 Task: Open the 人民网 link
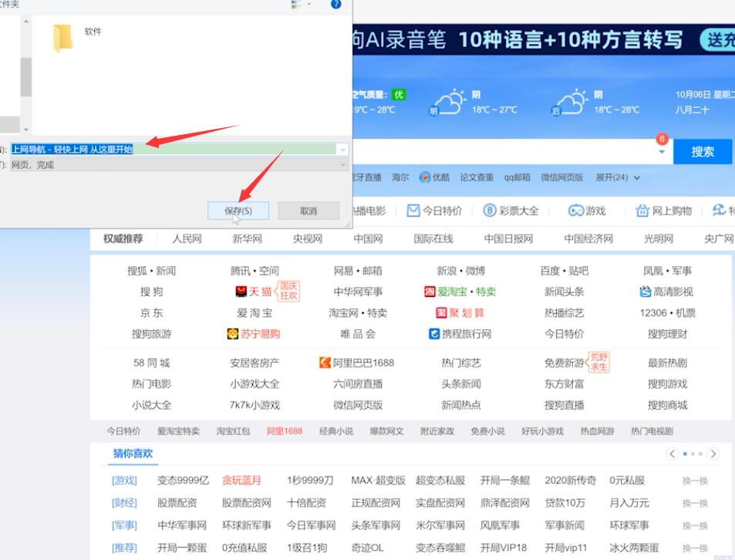(x=187, y=239)
